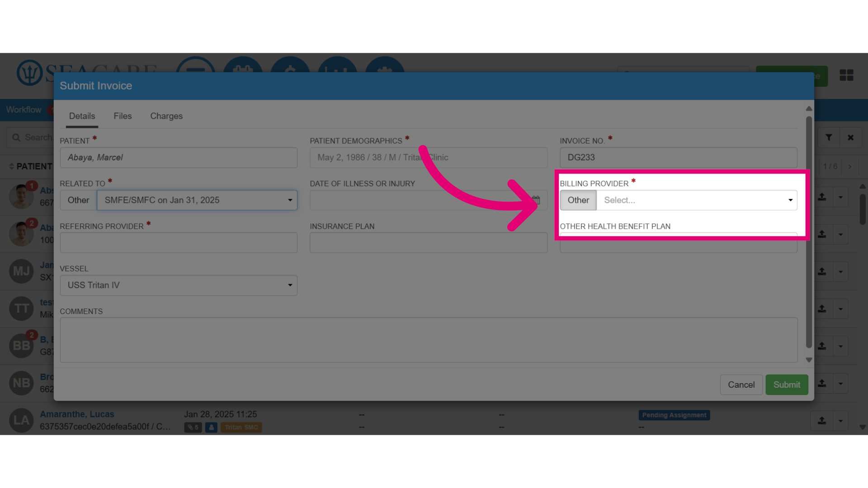Switch to the Details tab
Screen dimensions: 868x488
(x=82, y=116)
